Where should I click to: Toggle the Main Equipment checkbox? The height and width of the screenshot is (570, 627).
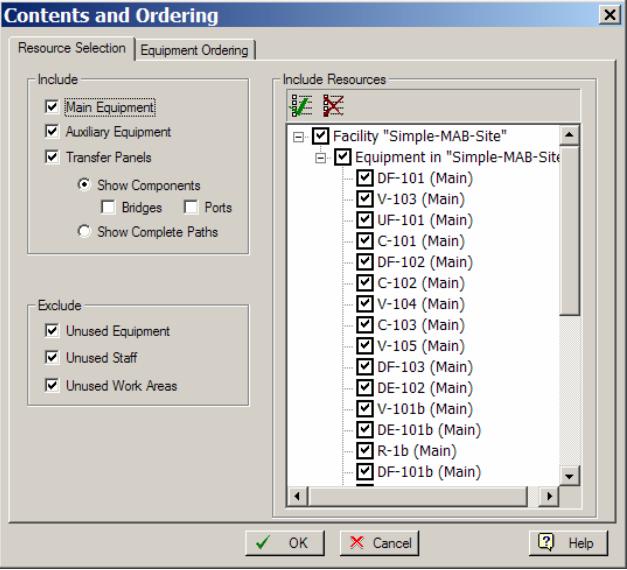[x=51, y=106]
